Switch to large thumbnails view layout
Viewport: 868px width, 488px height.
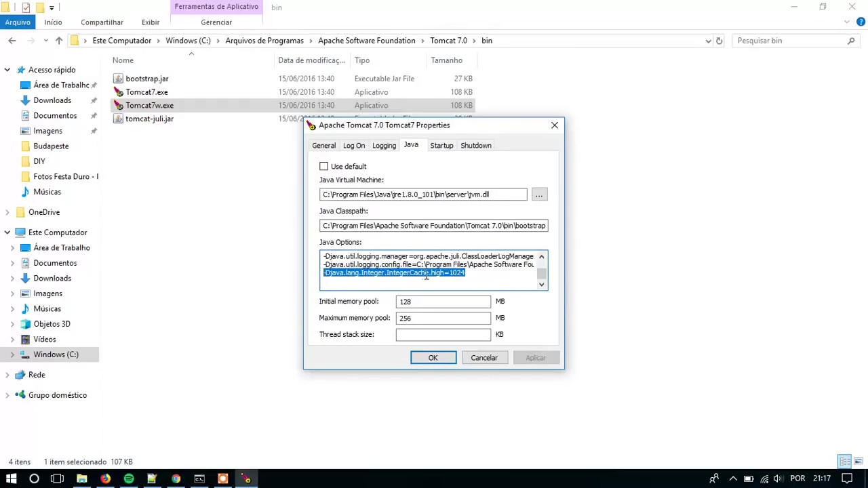pyautogui.click(x=859, y=462)
